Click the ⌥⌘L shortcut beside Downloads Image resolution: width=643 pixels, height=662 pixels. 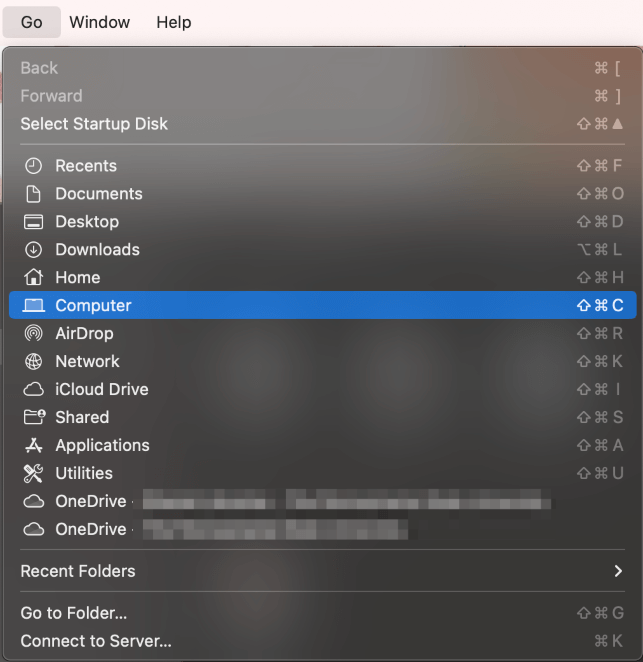pyautogui.click(x=600, y=250)
